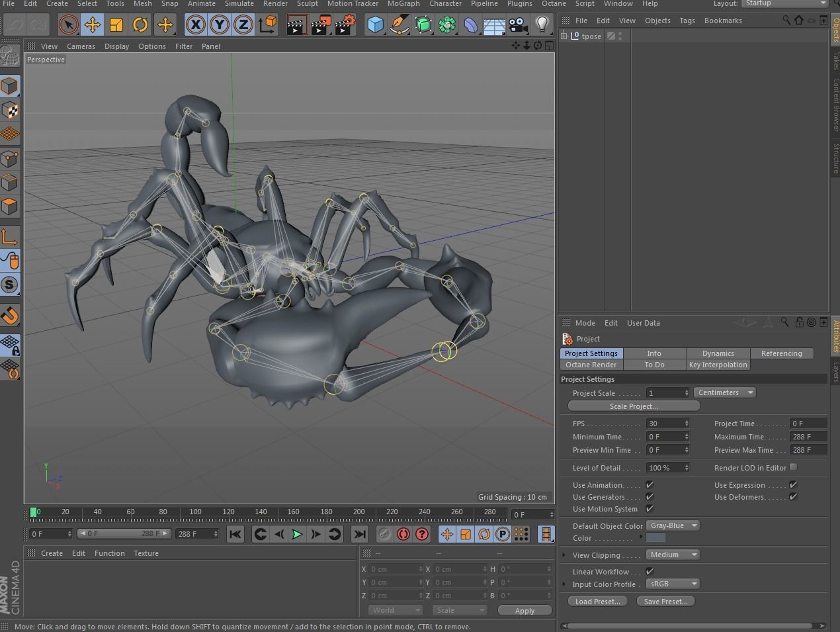Click the Scale Project button
The height and width of the screenshot is (632, 840).
[634, 406]
